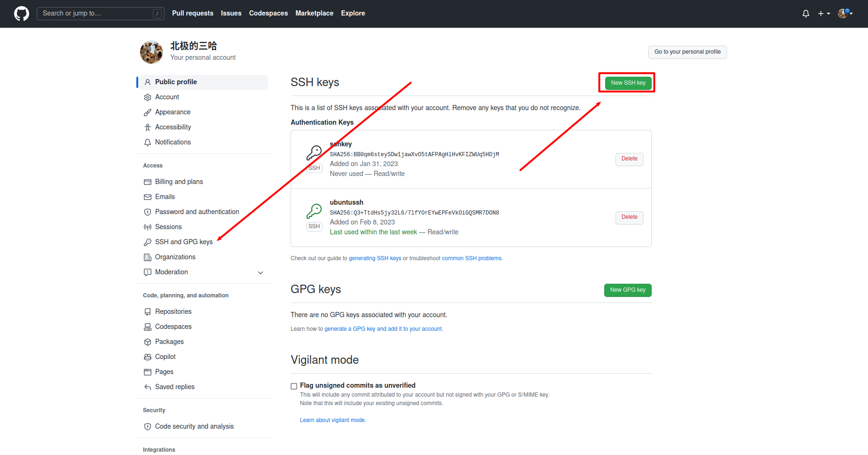868x455 pixels.
Task: Click the Repositories repo icon
Action: coord(148,312)
